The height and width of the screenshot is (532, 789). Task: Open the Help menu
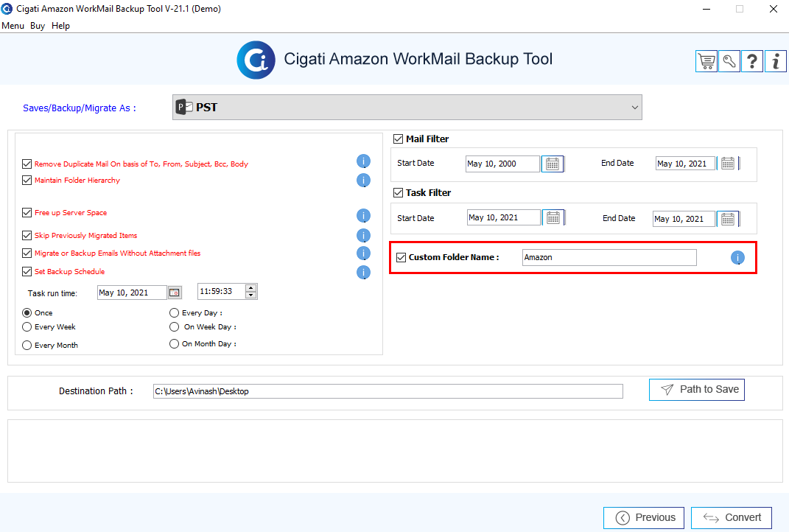pyautogui.click(x=61, y=26)
